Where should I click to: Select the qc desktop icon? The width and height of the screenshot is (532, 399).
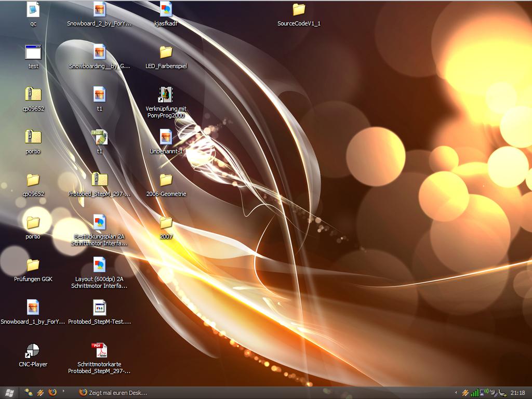pos(33,10)
